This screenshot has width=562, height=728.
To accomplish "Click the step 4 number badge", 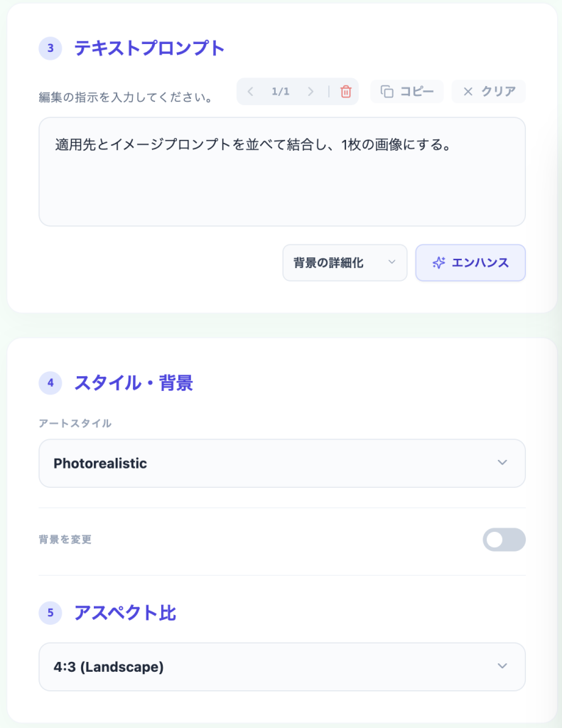I will (x=50, y=383).
